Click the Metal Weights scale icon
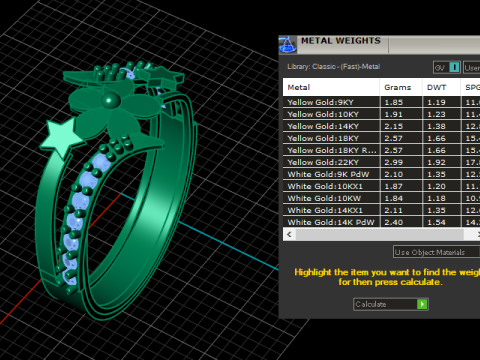 pyautogui.click(x=287, y=45)
